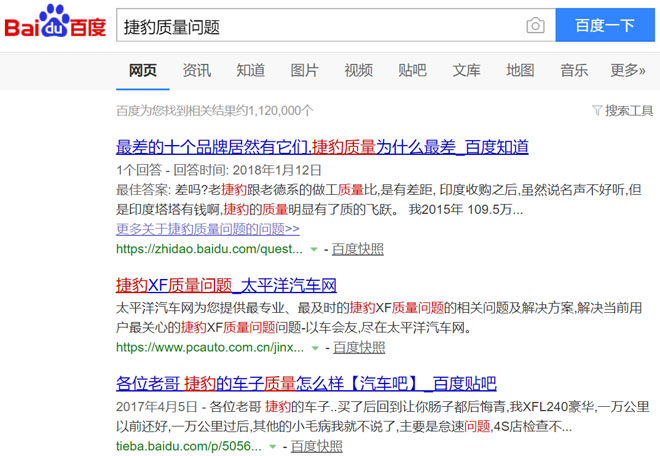The width and height of the screenshot is (660, 456).
Task: Go to the 贴吧 tab
Action: (x=412, y=70)
